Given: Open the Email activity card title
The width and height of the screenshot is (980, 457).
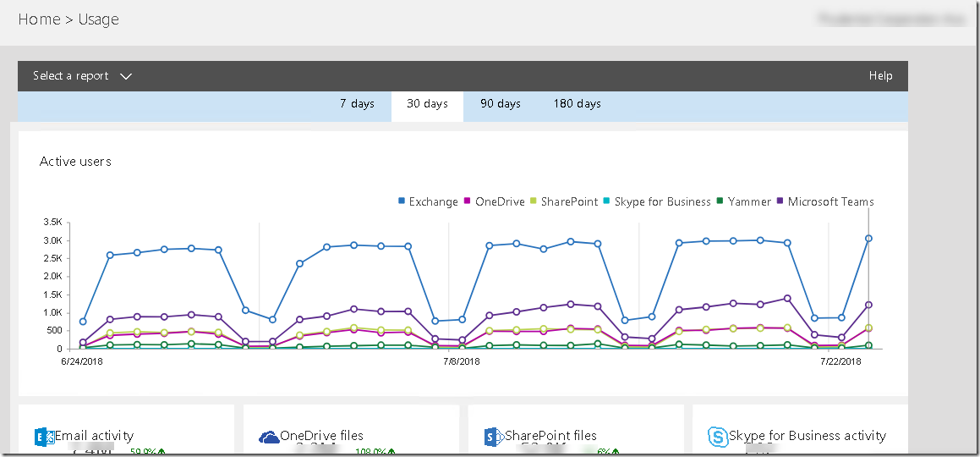Looking at the screenshot, I should [94, 436].
